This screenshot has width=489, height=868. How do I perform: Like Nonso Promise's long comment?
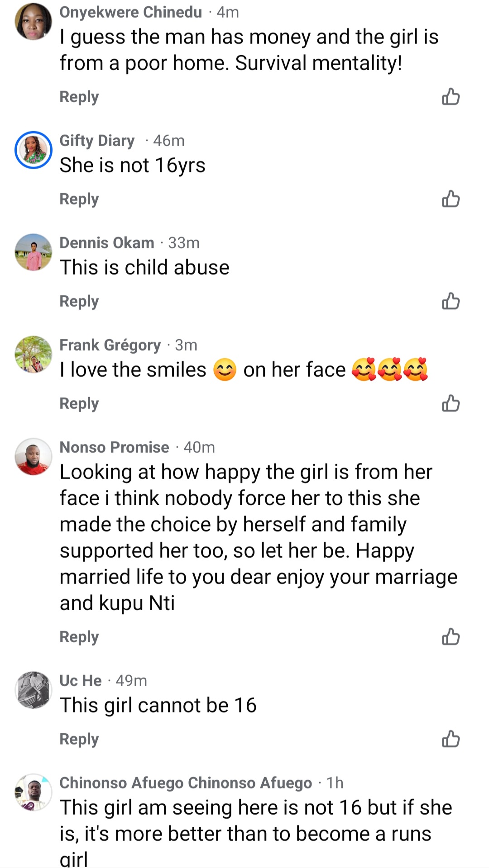pyautogui.click(x=451, y=637)
